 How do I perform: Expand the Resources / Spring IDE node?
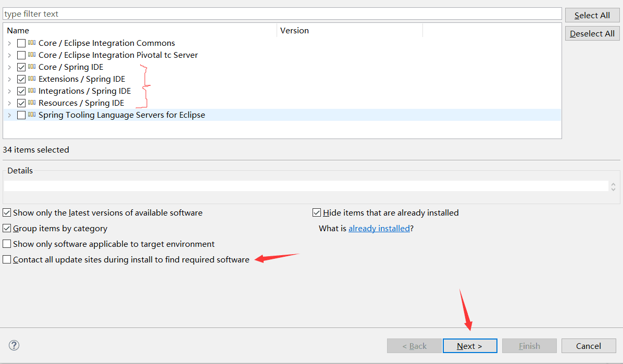(9, 103)
